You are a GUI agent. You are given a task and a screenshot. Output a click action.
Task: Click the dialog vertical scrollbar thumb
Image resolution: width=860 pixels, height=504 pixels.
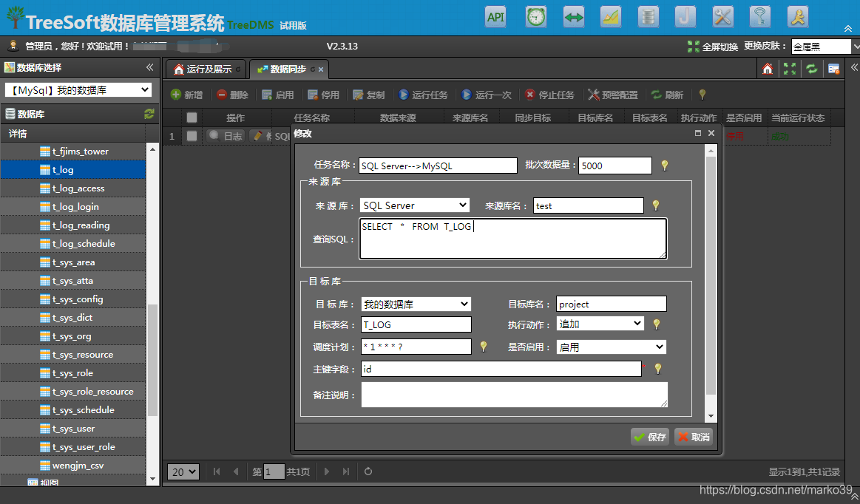point(711,276)
